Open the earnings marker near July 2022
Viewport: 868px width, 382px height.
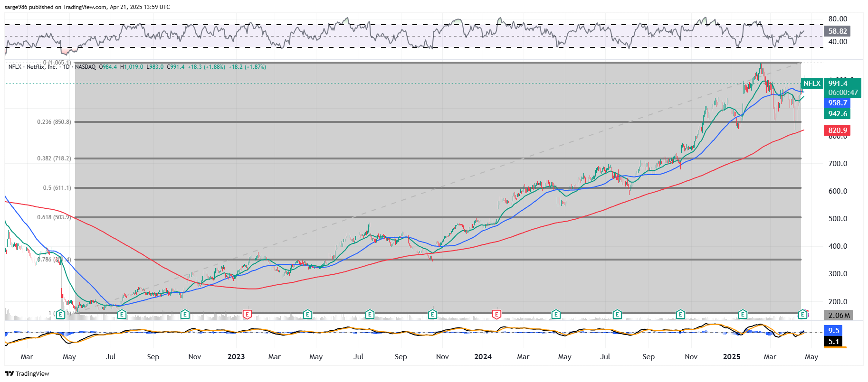coord(122,314)
